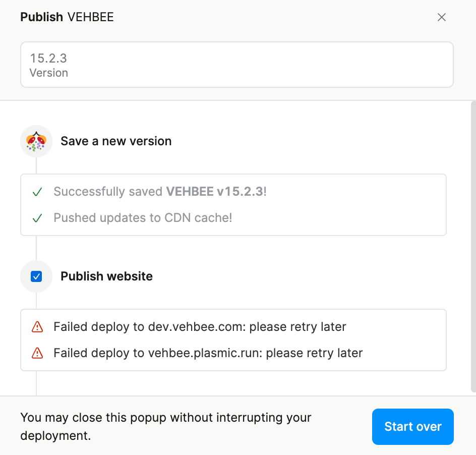Uncheck the Publish website checkbox
476x455 pixels.
pyautogui.click(x=36, y=276)
